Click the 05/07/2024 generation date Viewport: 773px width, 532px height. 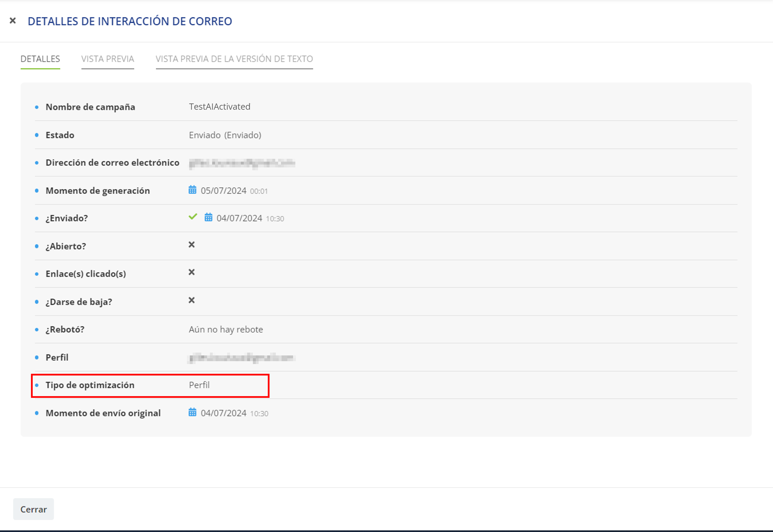(x=223, y=191)
